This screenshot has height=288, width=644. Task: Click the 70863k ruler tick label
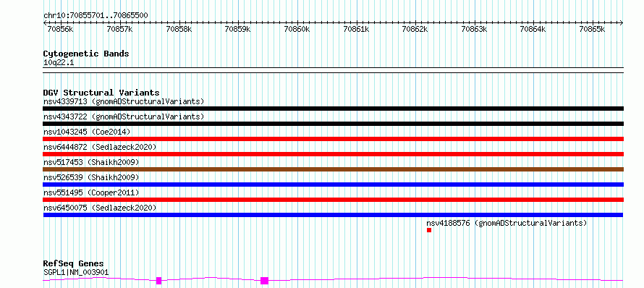(x=475, y=29)
